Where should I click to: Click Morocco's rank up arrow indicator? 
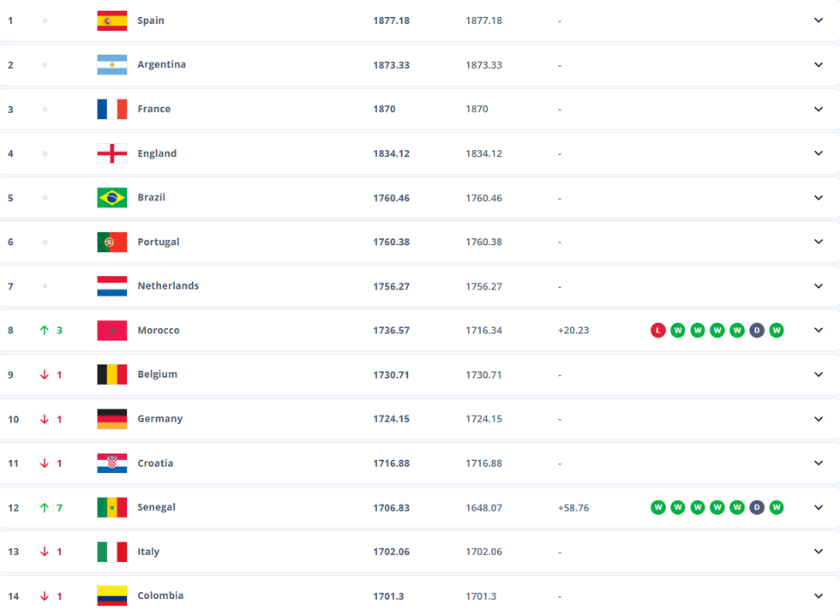(45, 331)
